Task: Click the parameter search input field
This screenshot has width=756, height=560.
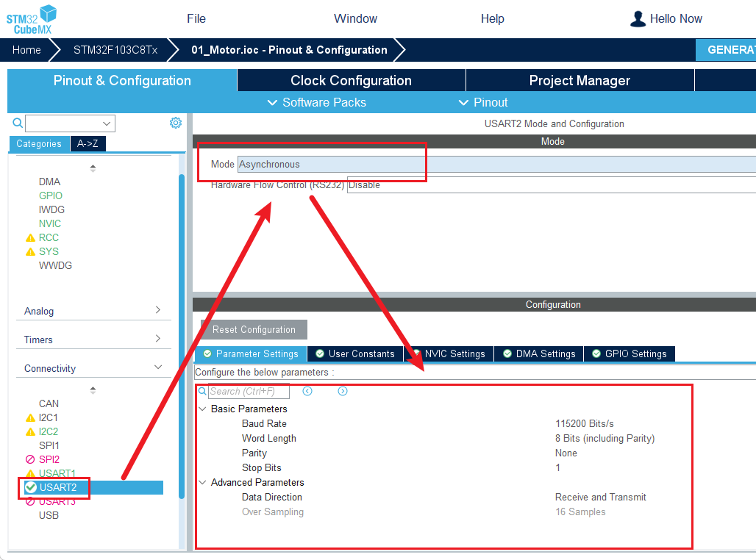Action: [249, 392]
